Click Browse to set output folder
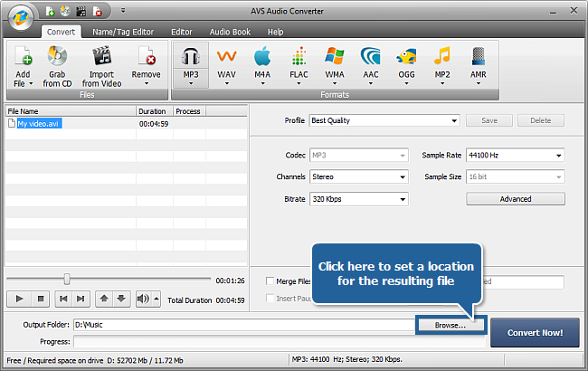 (x=450, y=325)
